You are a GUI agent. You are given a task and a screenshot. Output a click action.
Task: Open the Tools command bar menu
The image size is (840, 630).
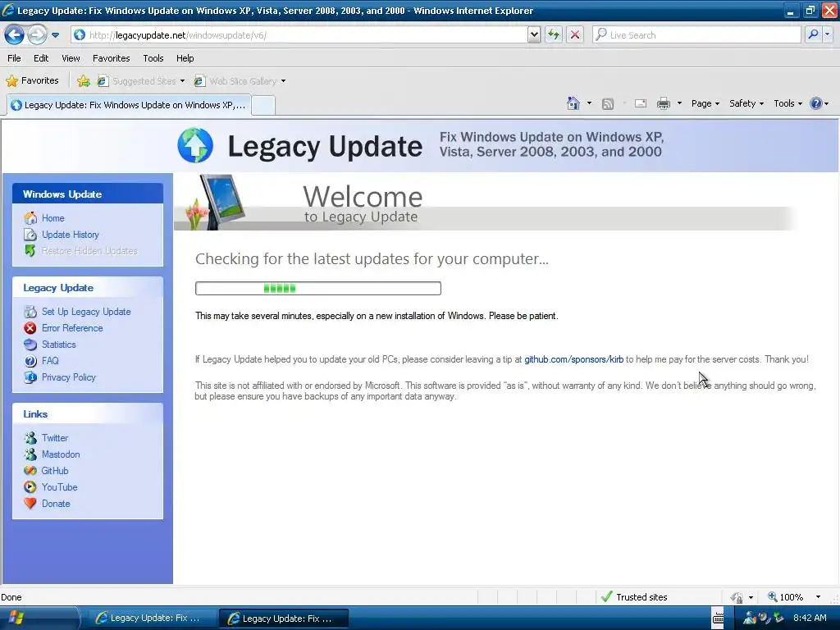787,103
